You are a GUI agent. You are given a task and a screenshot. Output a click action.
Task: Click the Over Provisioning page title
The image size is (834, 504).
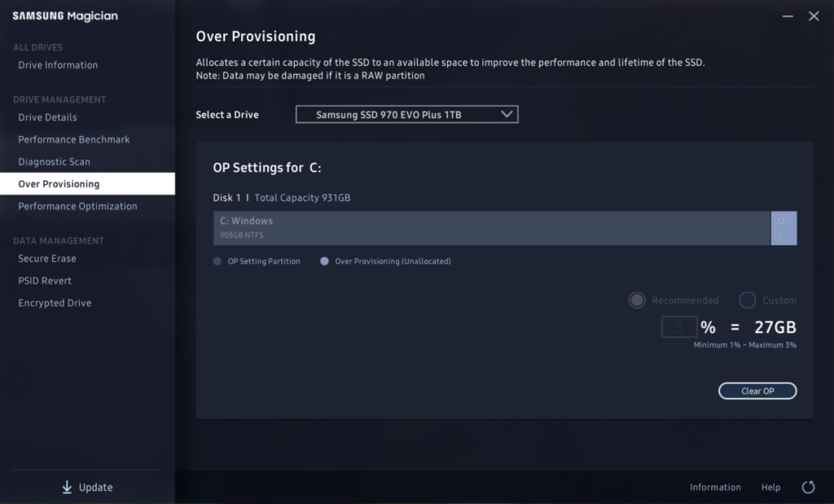[x=255, y=36]
